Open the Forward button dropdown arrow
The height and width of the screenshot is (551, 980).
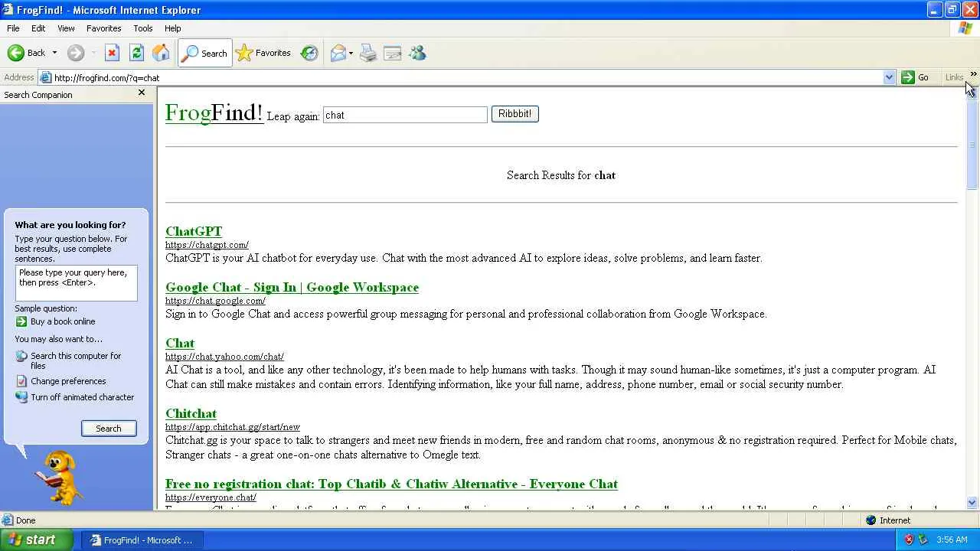click(x=93, y=53)
